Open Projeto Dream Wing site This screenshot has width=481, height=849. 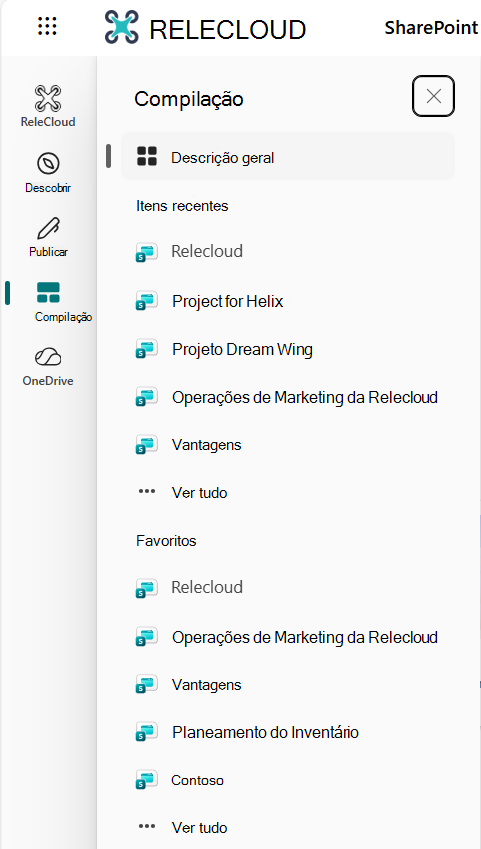tap(242, 350)
